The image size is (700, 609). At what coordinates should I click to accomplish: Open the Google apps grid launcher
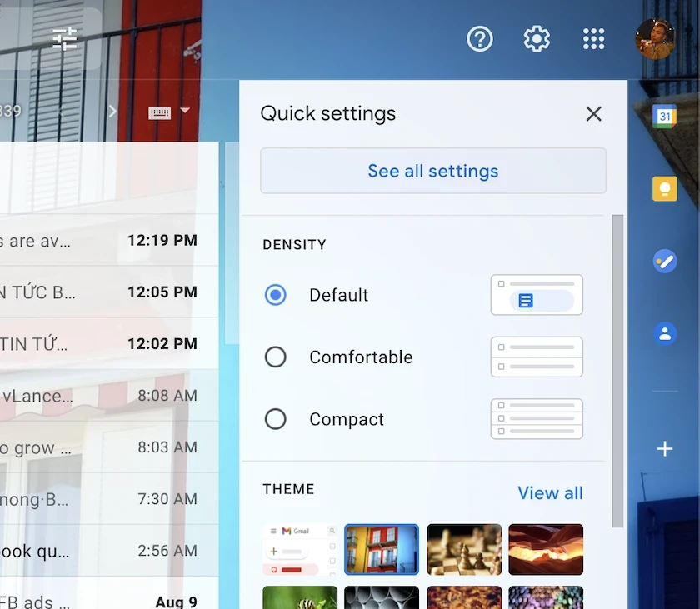pos(593,38)
